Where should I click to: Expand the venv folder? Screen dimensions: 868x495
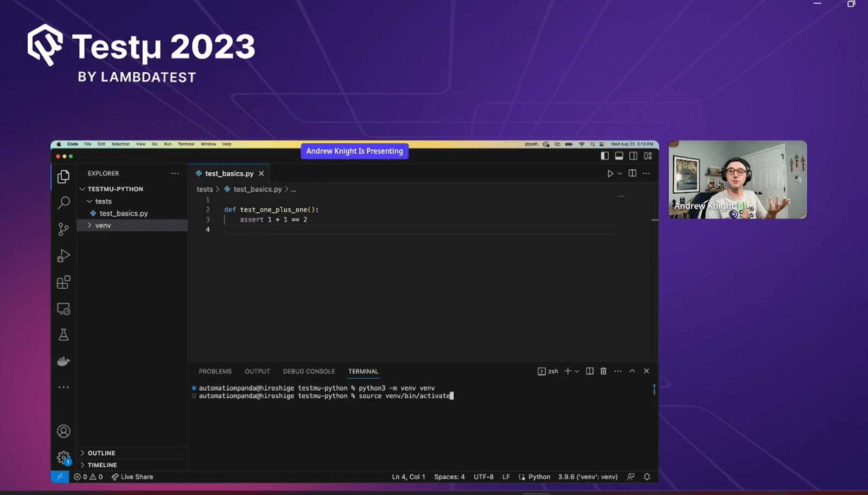click(x=103, y=225)
